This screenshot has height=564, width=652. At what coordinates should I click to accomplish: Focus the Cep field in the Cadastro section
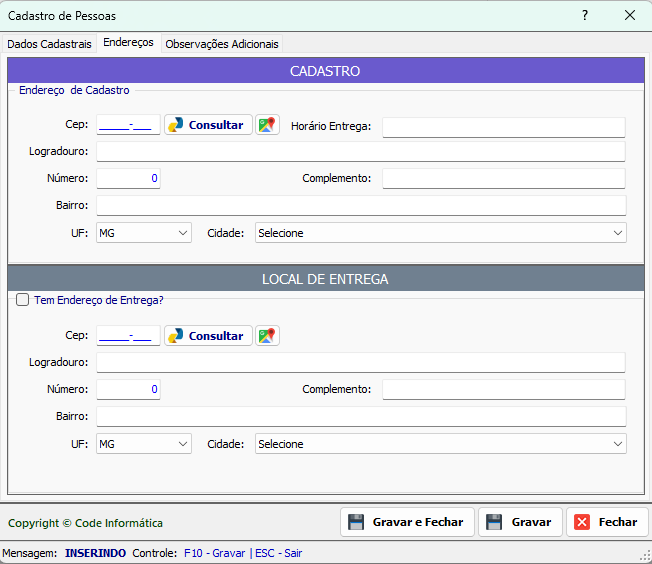128,125
